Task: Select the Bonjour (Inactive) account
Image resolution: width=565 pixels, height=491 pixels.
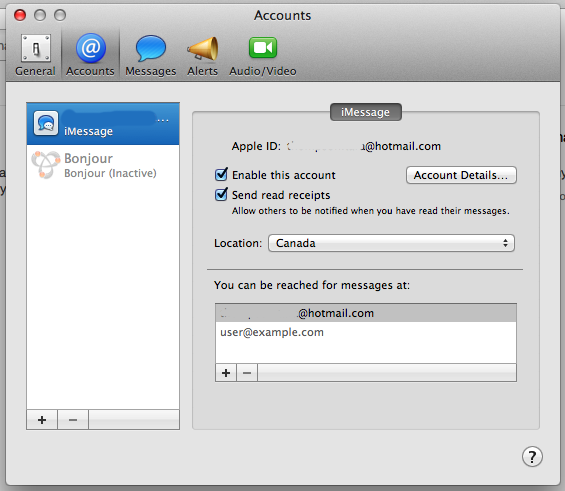Action: pyautogui.click(x=103, y=165)
